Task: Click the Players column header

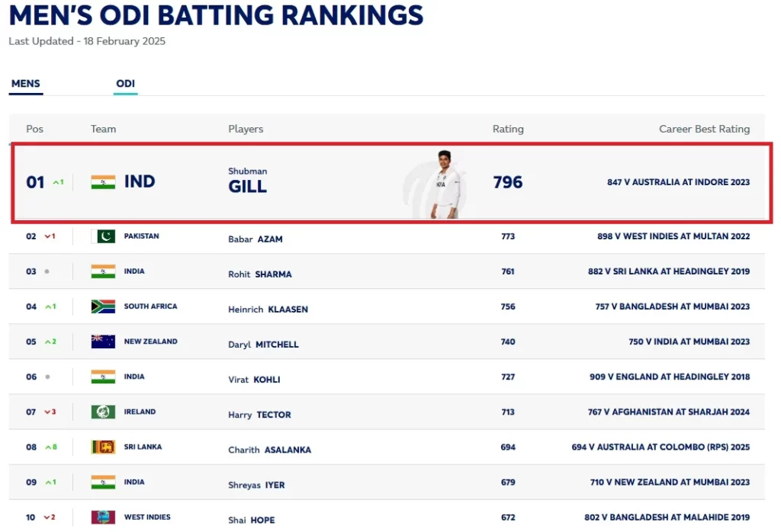Action: [246, 130]
